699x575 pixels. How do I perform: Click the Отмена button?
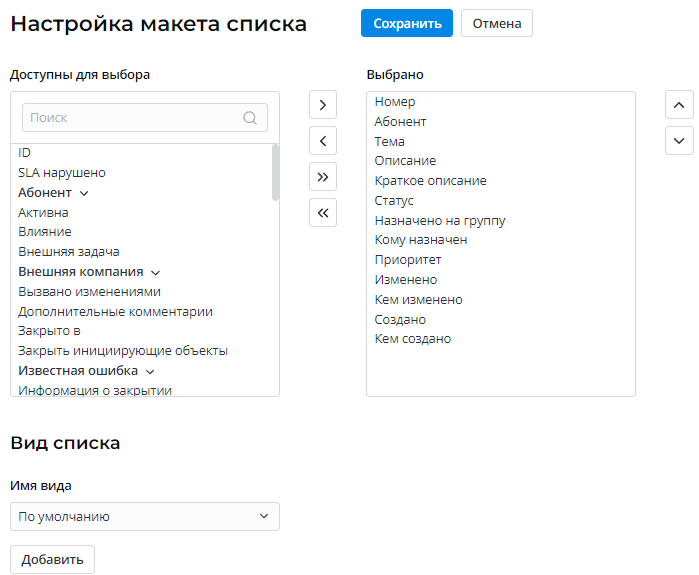pos(496,23)
